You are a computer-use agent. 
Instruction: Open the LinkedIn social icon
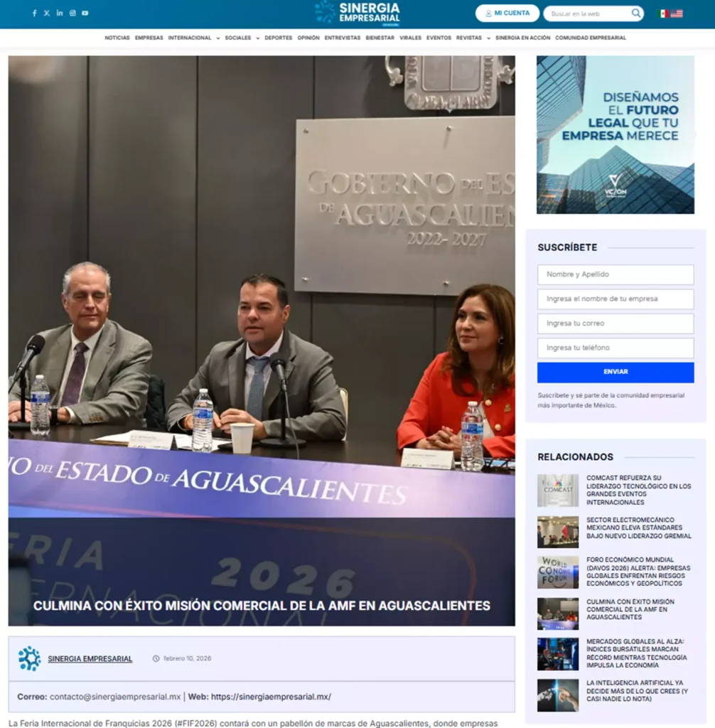60,14
